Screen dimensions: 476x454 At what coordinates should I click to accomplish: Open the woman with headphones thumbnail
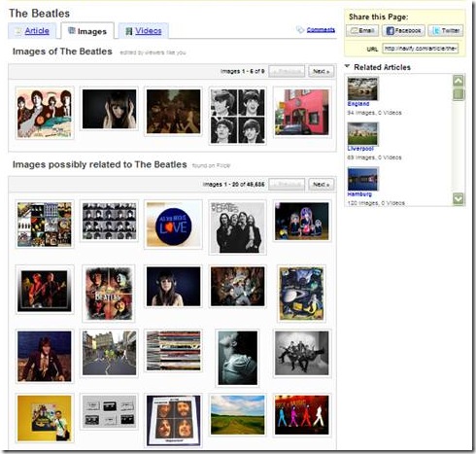click(x=173, y=286)
